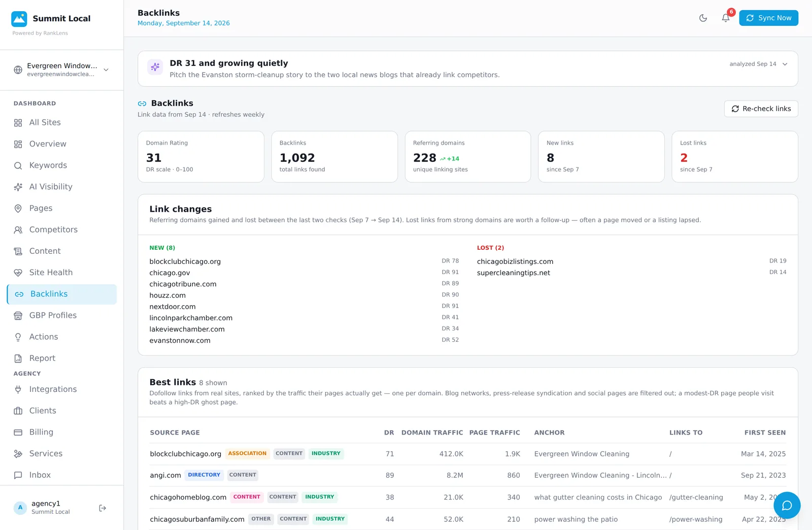Open the Keywords menu item

coord(62,165)
